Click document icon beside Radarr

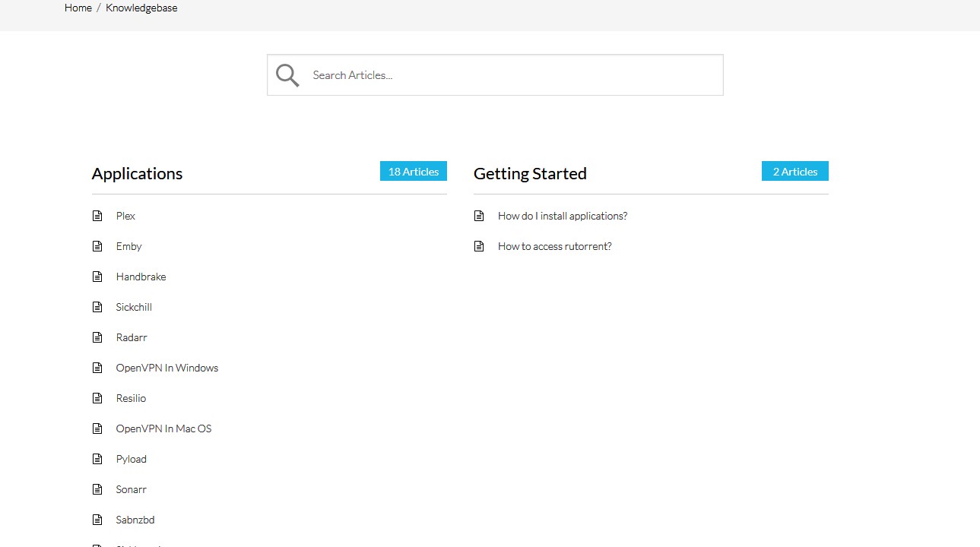pyautogui.click(x=97, y=337)
